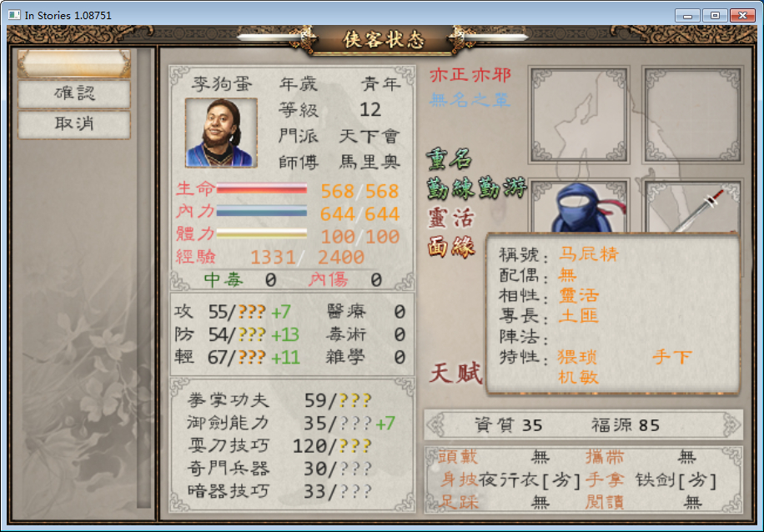Click the sidebar vertical scrollbar track
Viewport: 764px width, 532px height.
point(143,278)
